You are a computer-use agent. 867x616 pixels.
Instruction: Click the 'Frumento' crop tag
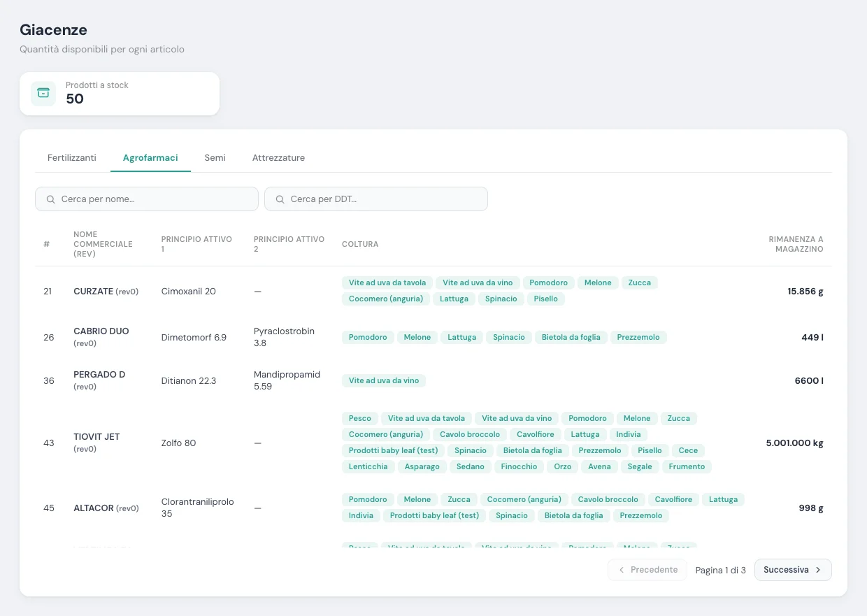687,467
